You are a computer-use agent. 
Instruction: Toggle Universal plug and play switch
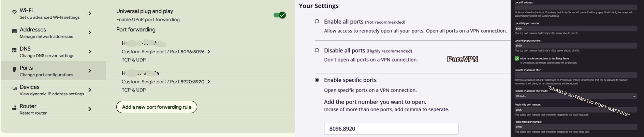[280, 15]
